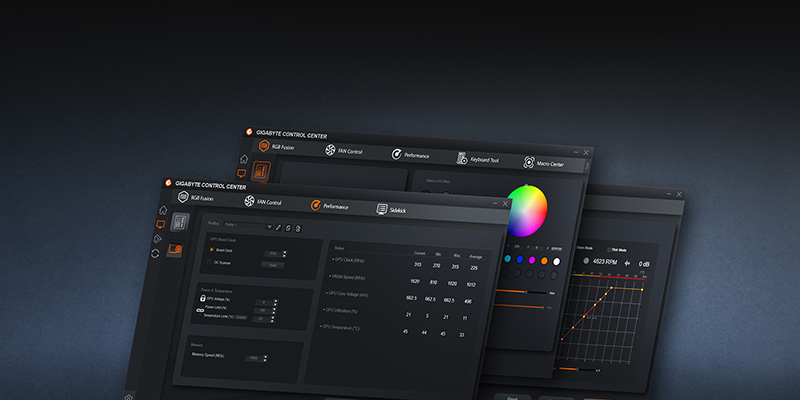The width and height of the screenshot is (800, 400).
Task: Click the fan icon beside 4623 RPM
Action: 586,261
